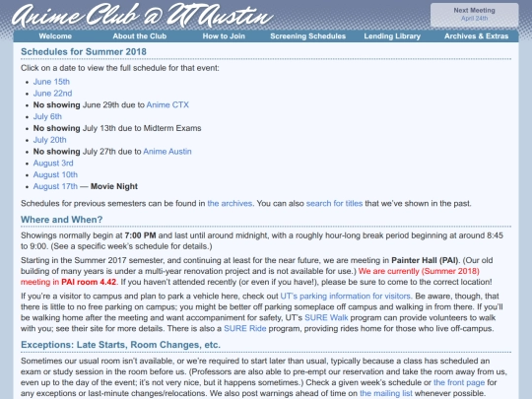Open the front page link
The width and height of the screenshot is (532, 399).
[x=459, y=382]
